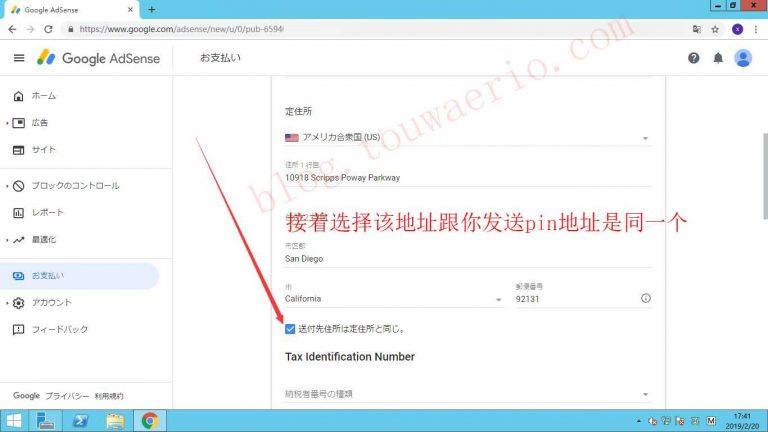This screenshot has height=432, width=768.
Task: Reload the page
Action: point(48,29)
